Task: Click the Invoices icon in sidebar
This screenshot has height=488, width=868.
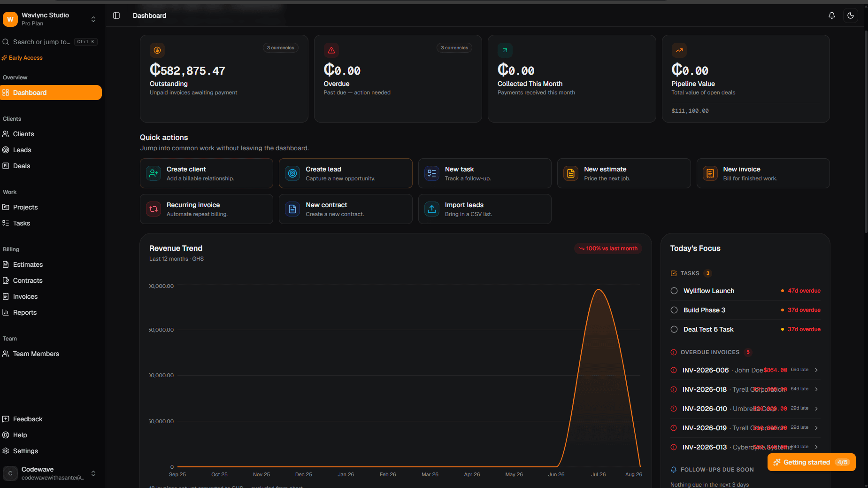Action: coord(6,296)
